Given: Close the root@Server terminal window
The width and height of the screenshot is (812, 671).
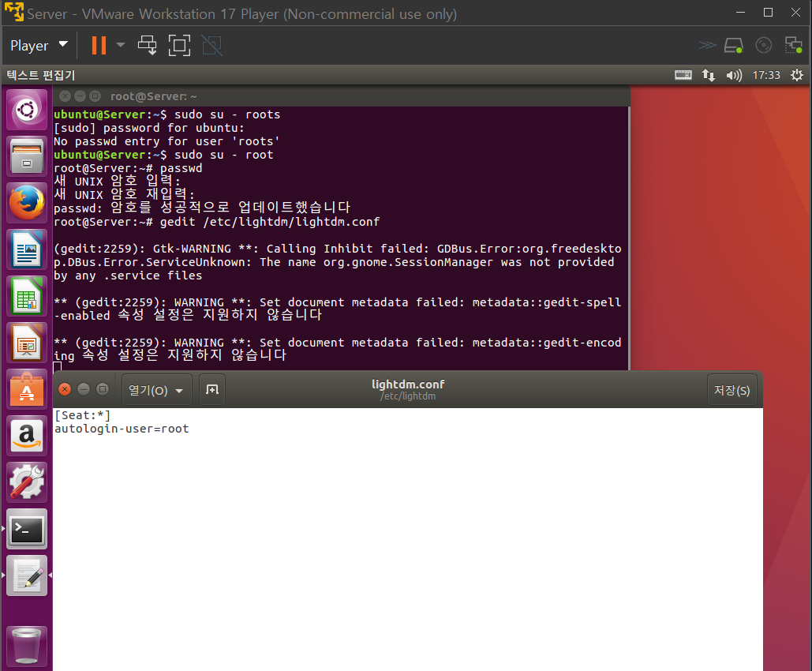Looking at the screenshot, I should click(65, 96).
